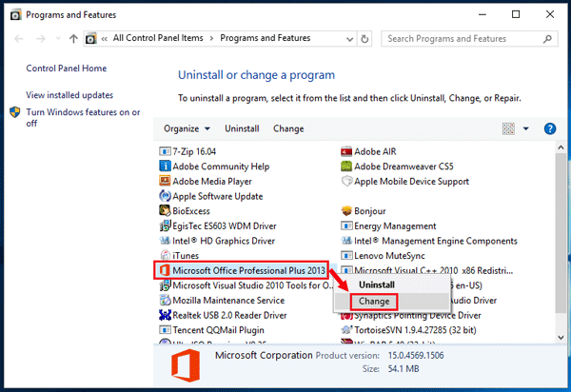The width and height of the screenshot is (571, 392).
Task: Click the scrollbar up arrow
Action: point(561,147)
